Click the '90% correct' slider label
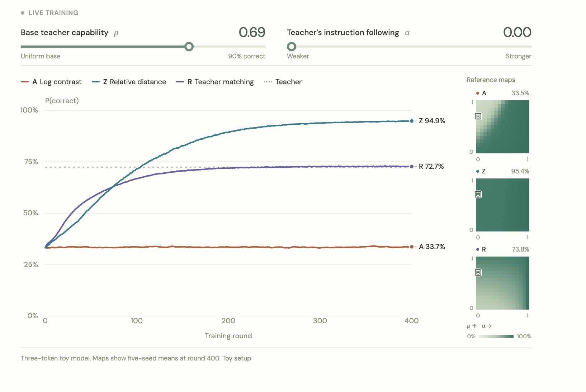Image resolution: width=586 pixels, height=392 pixels. [x=247, y=56]
